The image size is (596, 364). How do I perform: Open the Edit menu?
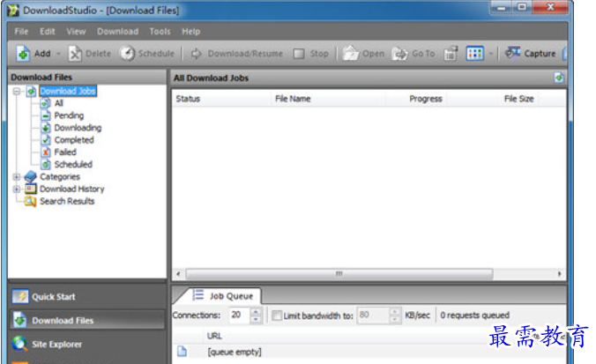click(48, 32)
